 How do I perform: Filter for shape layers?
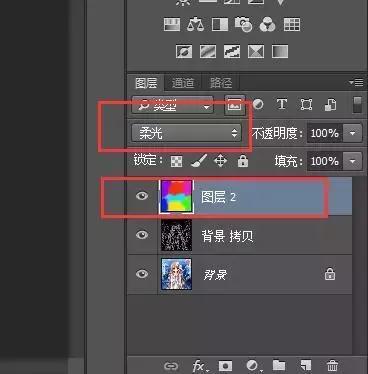tap(306, 105)
